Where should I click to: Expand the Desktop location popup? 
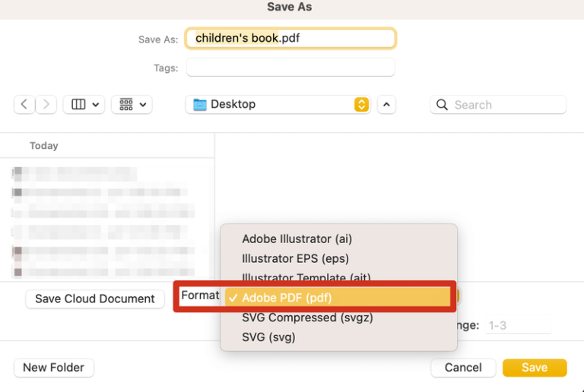362,105
